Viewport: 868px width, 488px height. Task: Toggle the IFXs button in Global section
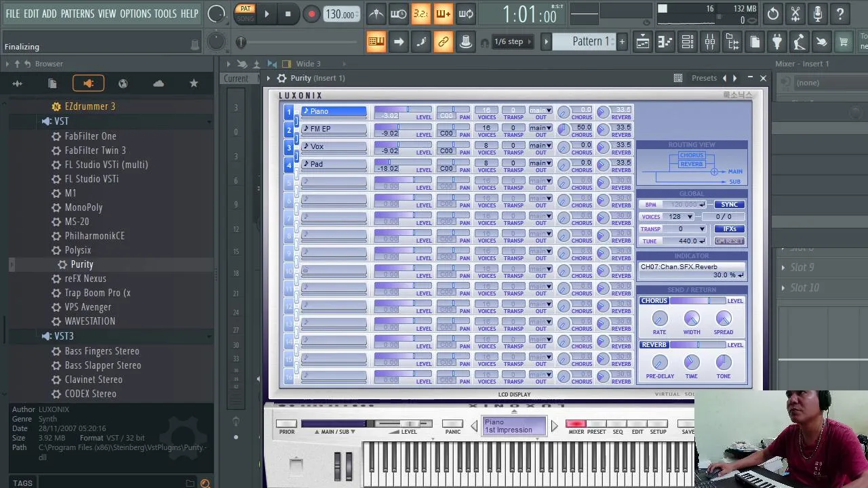[729, 229]
